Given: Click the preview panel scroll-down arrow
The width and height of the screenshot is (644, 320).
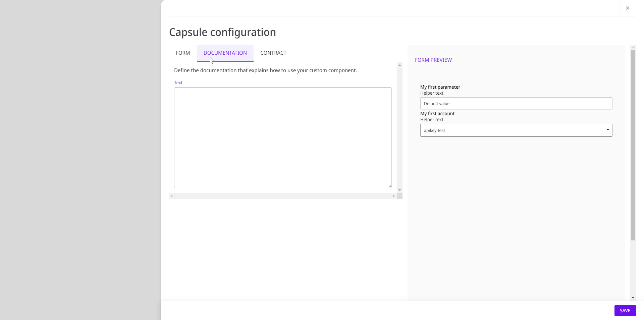Looking at the screenshot, I should 633,298.
